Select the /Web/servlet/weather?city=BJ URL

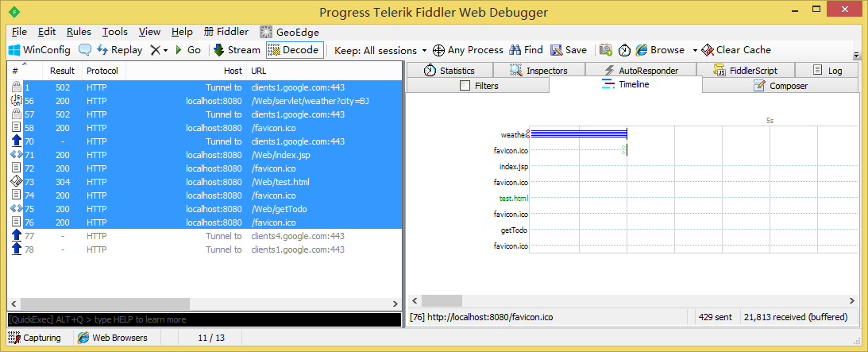310,101
